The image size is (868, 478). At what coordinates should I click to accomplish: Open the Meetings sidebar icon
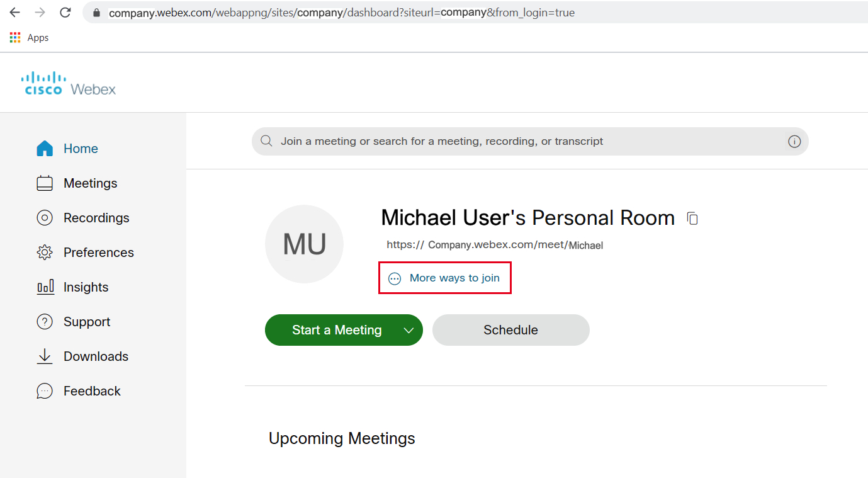click(x=45, y=183)
